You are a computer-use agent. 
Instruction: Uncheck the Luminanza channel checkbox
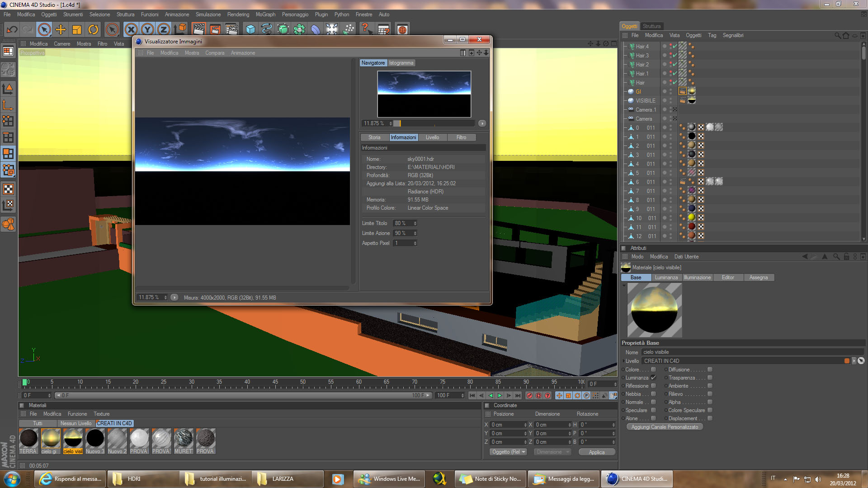point(653,378)
